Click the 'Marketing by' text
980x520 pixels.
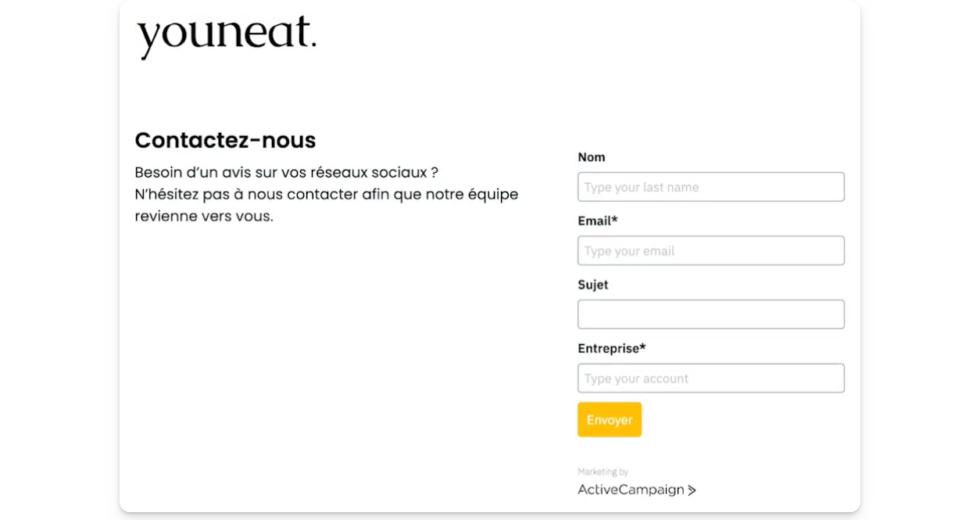coord(603,472)
